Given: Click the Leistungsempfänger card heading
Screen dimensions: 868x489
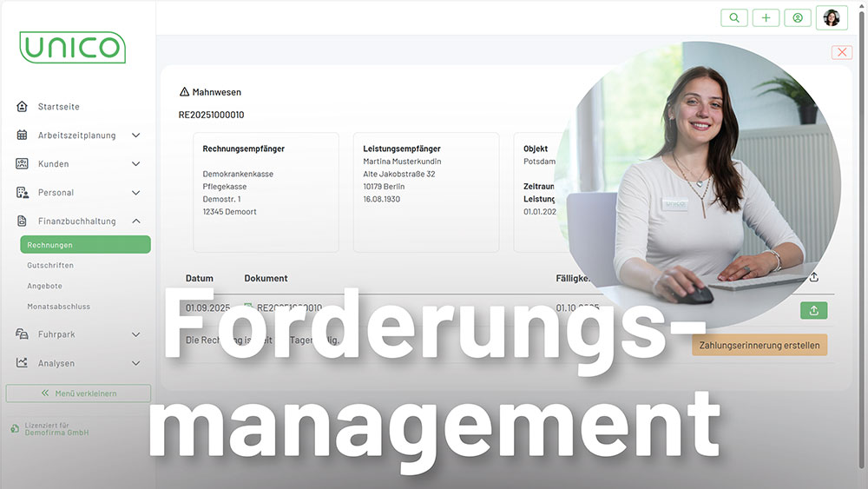Looking at the screenshot, I should coord(402,149).
